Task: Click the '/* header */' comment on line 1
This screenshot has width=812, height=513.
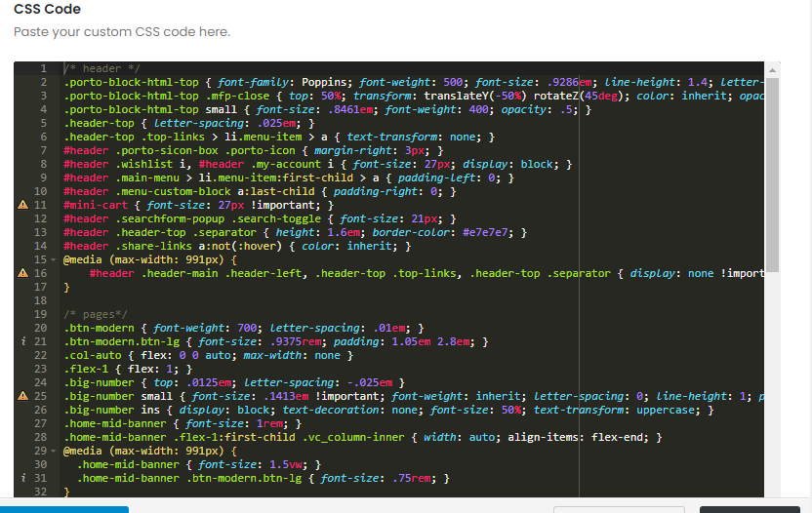Action: [x=102, y=68]
